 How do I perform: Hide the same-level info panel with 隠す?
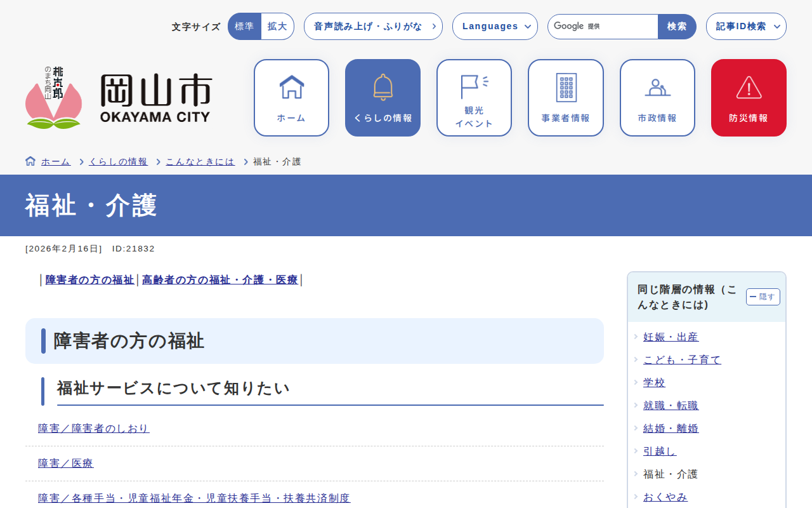click(763, 297)
